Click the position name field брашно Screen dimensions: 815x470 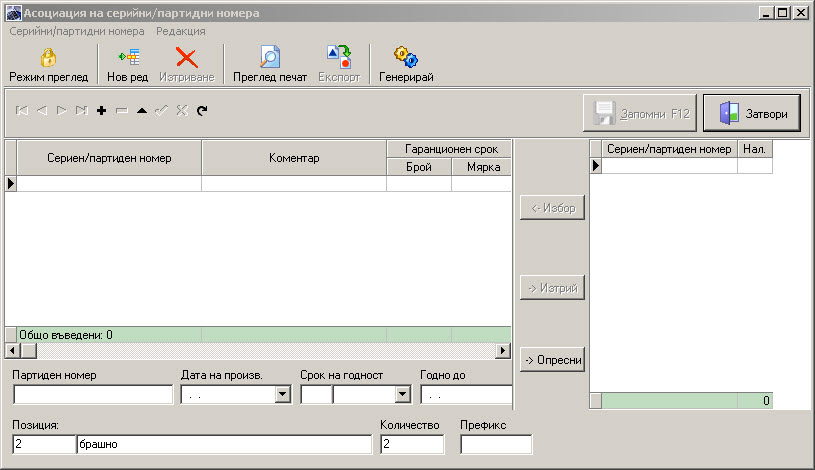[224, 444]
